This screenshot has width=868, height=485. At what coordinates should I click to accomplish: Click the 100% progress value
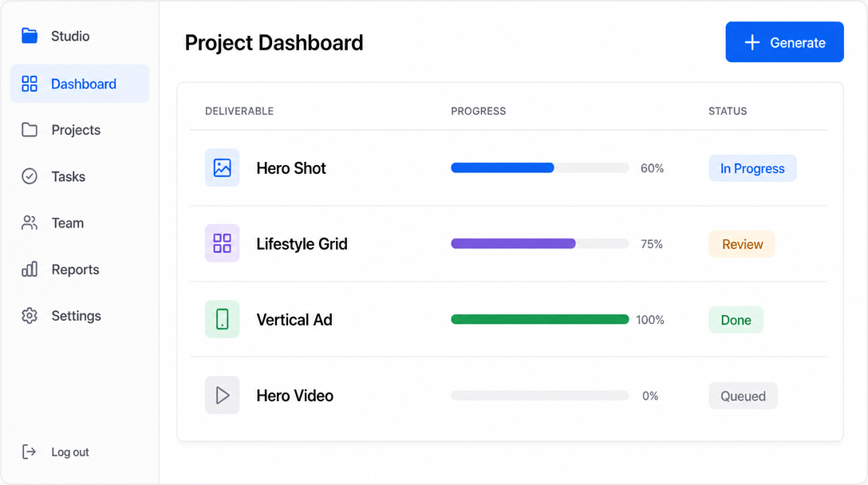pos(650,320)
